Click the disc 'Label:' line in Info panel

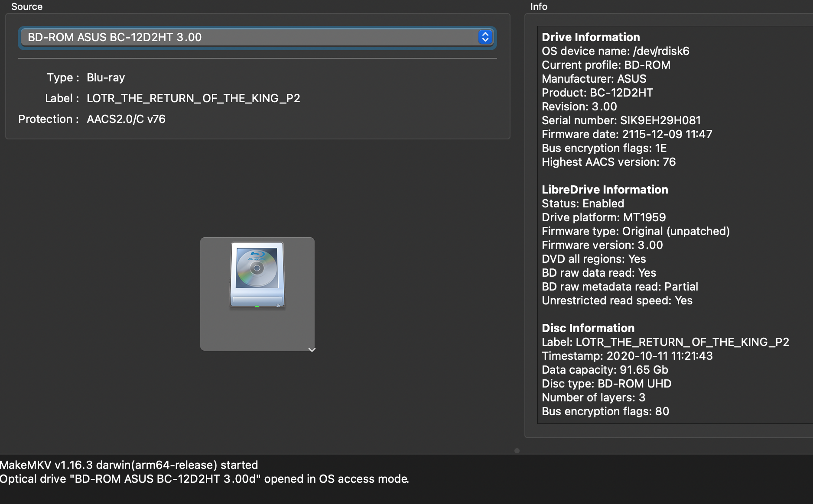665,342
